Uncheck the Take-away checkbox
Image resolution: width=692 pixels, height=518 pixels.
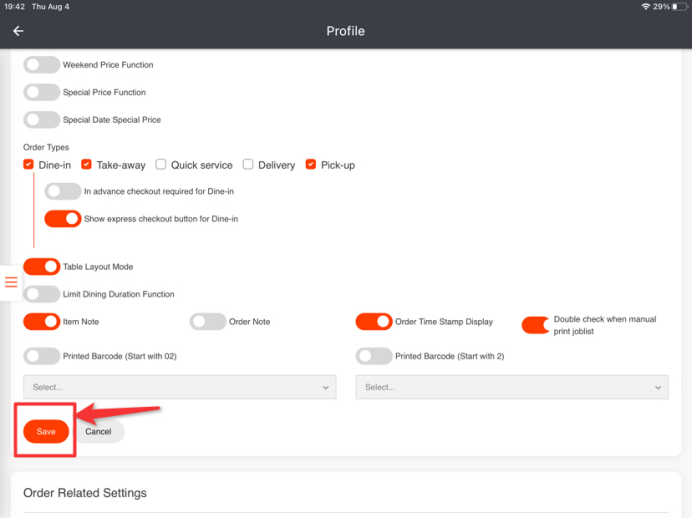[x=87, y=165]
